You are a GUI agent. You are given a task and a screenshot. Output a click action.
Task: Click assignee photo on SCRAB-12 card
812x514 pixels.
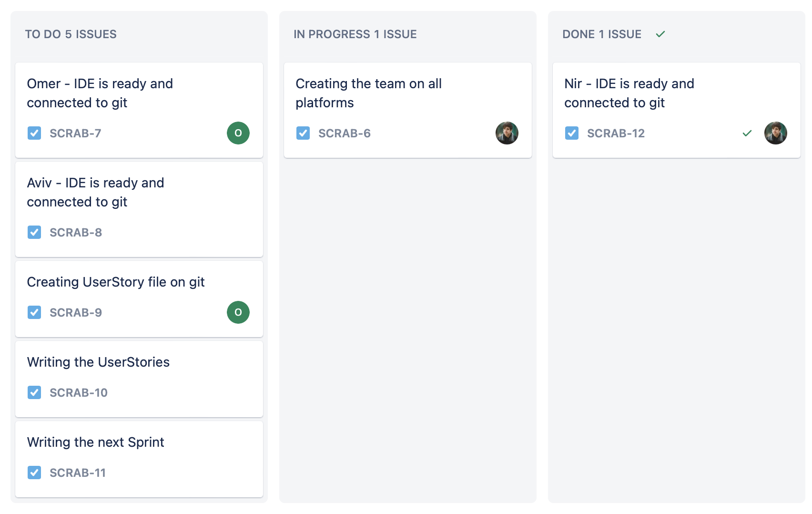point(776,133)
